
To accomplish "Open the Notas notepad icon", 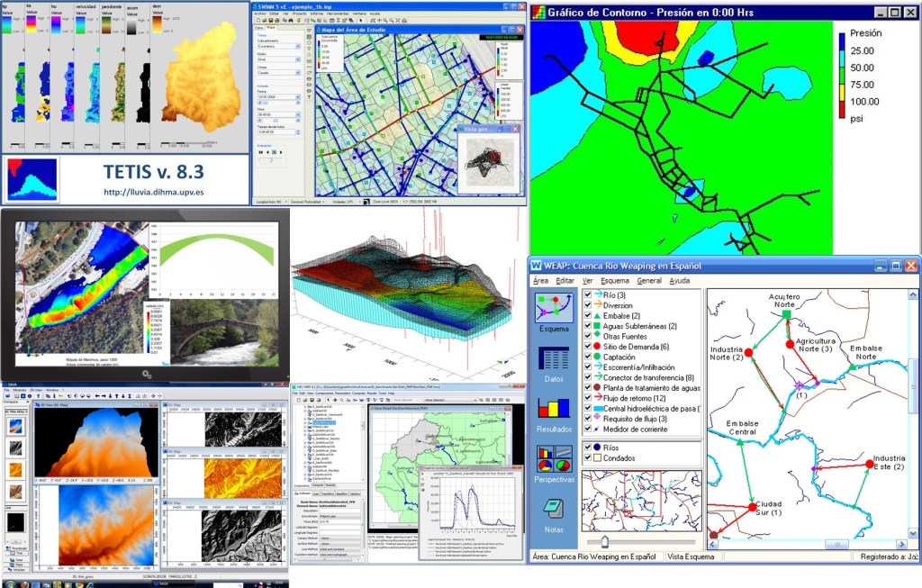I will (x=553, y=510).
